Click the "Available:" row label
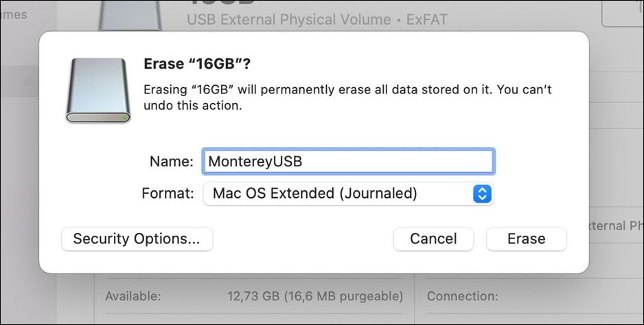644x325 pixels. 133,297
